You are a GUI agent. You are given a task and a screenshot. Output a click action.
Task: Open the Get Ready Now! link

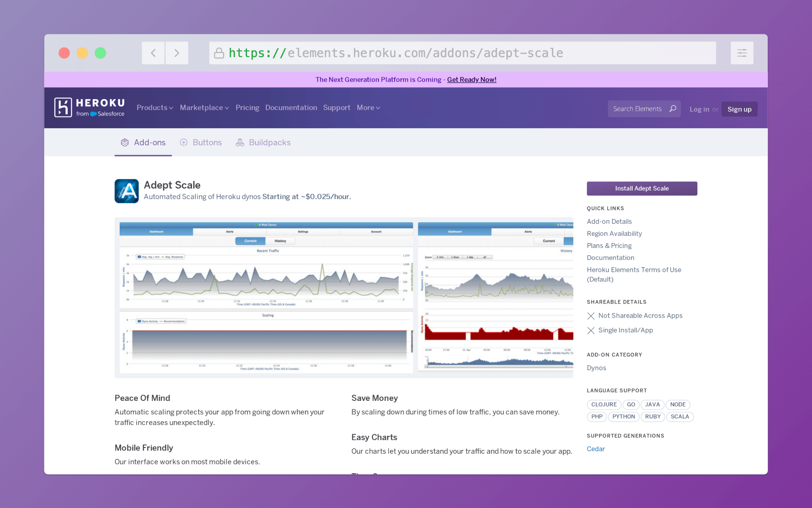[472, 80]
